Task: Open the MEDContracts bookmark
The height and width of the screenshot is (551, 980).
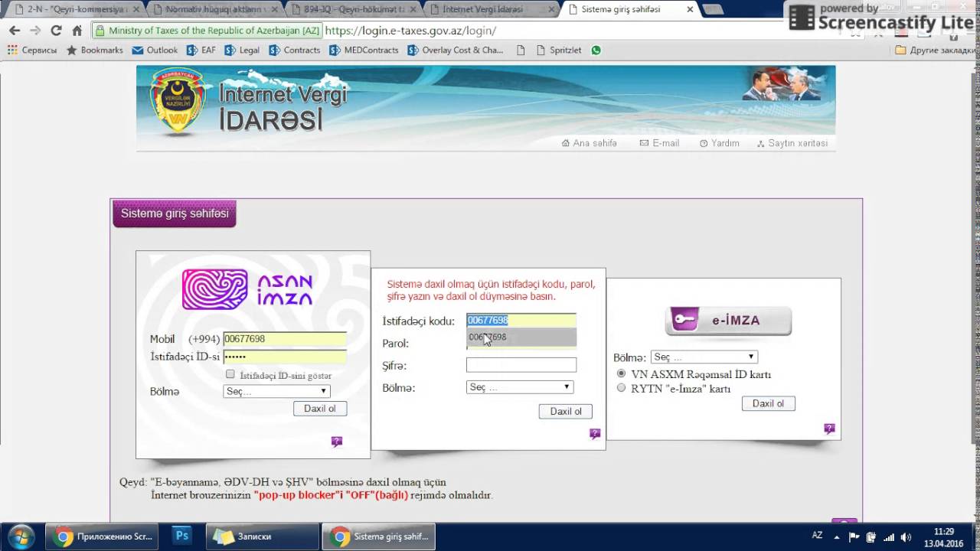Action: [364, 50]
